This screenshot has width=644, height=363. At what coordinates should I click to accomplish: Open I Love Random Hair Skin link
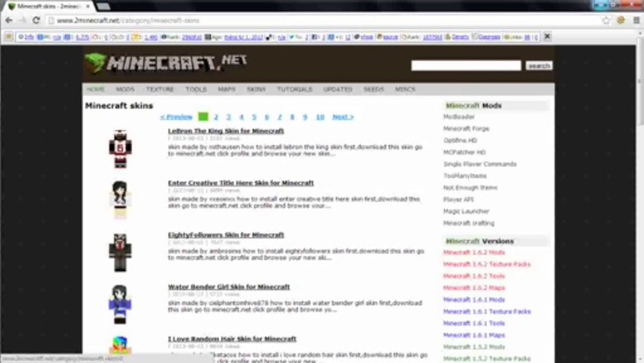pyautogui.click(x=232, y=339)
